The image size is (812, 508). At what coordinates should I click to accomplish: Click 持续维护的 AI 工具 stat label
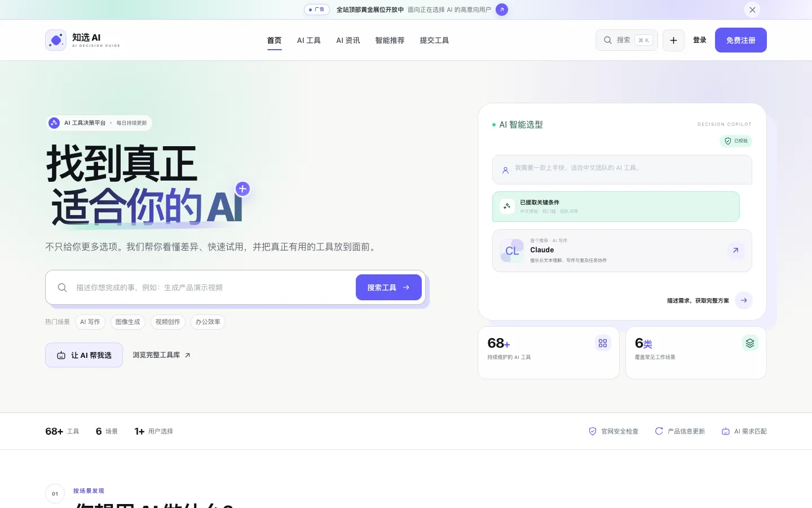click(x=509, y=357)
